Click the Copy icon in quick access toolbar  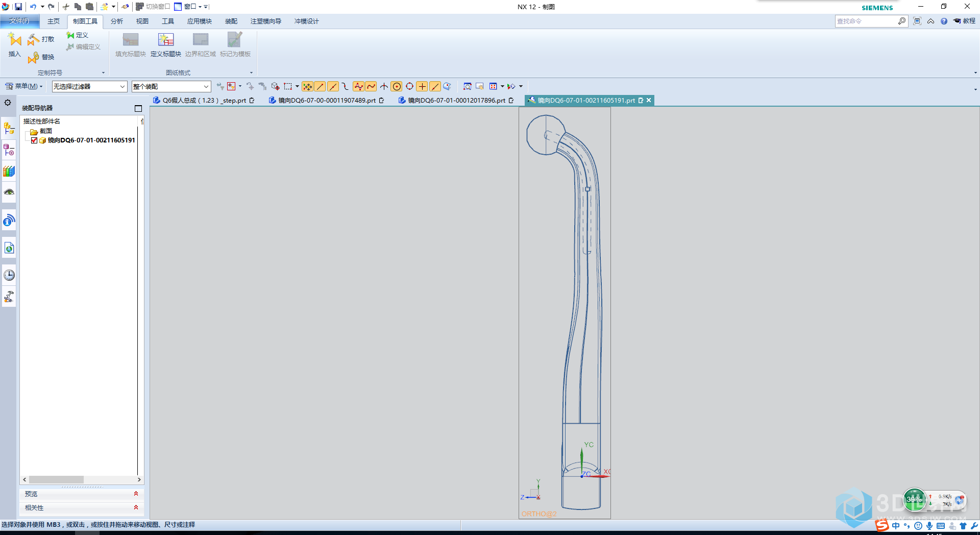[x=78, y=7]
